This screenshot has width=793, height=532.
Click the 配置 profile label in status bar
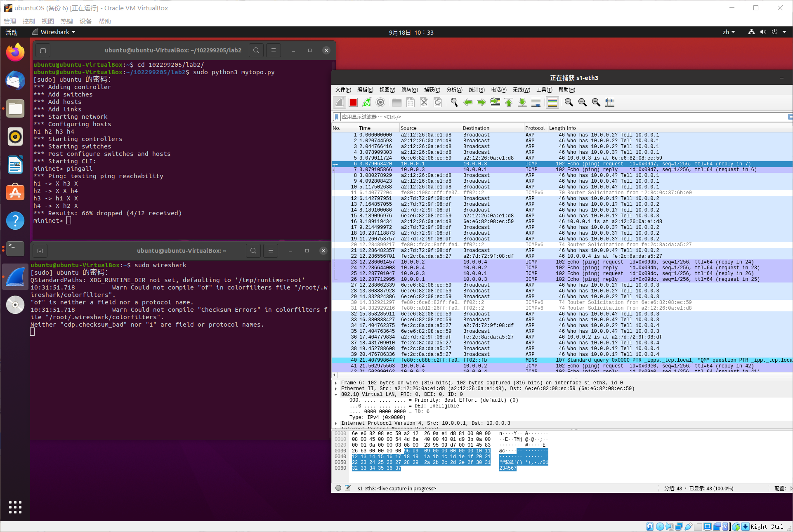783,488
